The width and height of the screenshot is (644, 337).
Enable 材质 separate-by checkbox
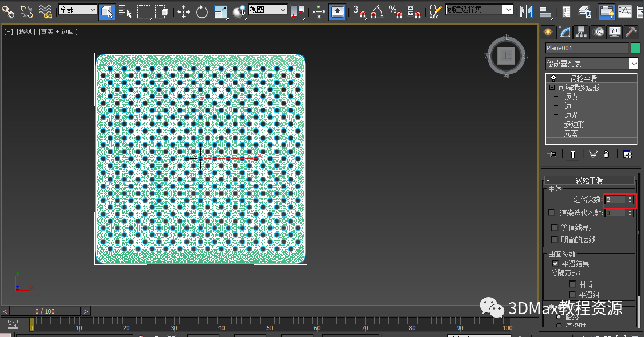(x=572, y=284)
